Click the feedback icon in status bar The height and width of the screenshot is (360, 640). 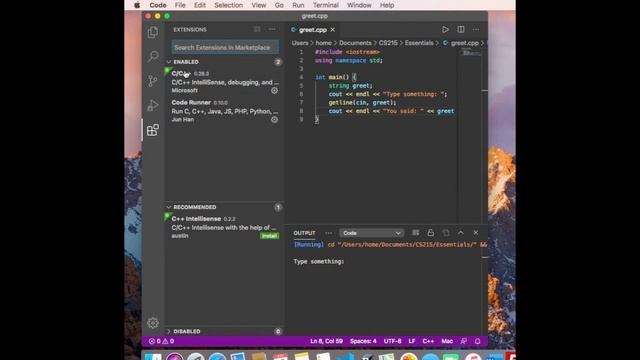464,341
